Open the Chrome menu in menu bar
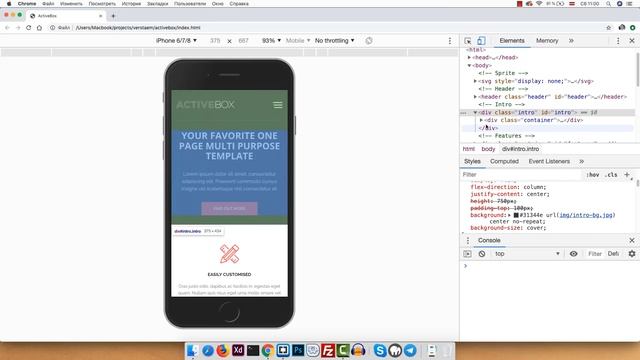 pos(27,4)
